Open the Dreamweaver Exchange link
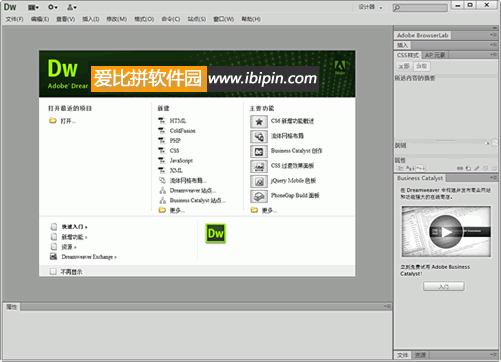Image resolution: width=501 pixels, height=362 pixels. [x=89, y=257]
